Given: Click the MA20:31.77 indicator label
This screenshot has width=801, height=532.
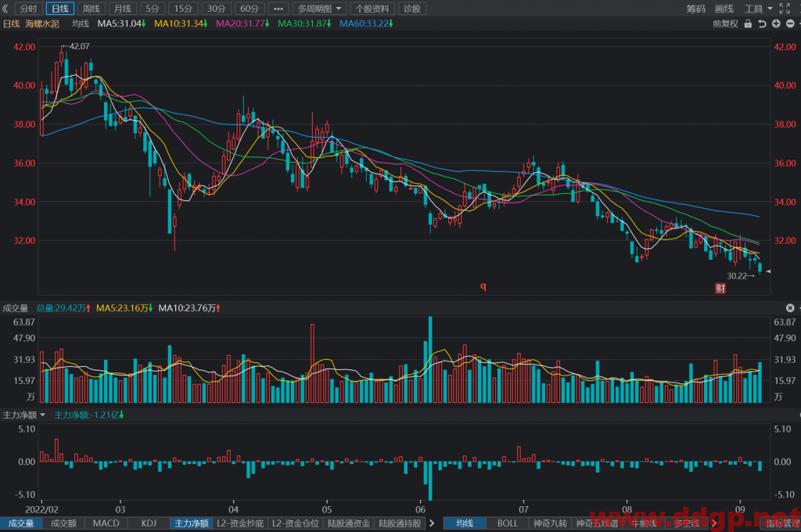Looking at the screenshot, I should click(x=242, y=23).
